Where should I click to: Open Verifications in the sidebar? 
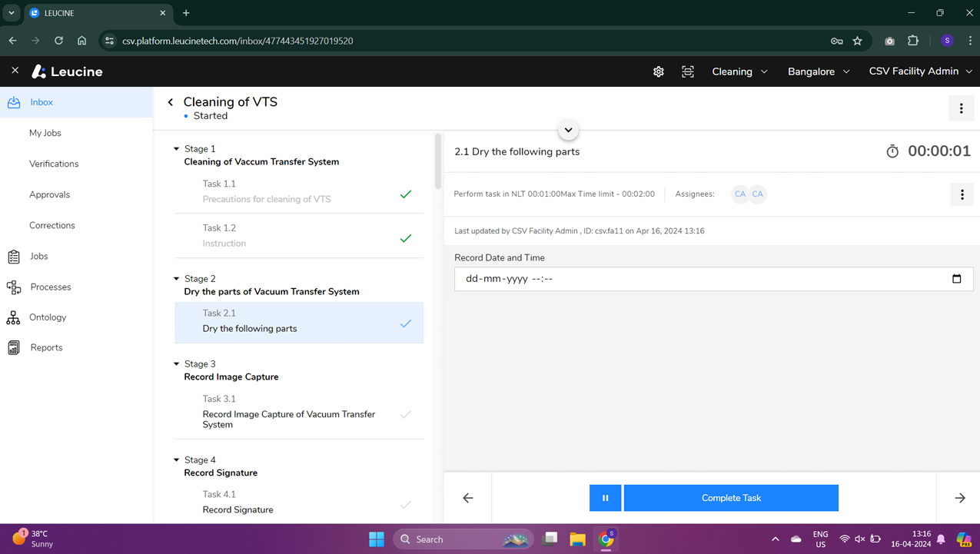tap(54, 164)
